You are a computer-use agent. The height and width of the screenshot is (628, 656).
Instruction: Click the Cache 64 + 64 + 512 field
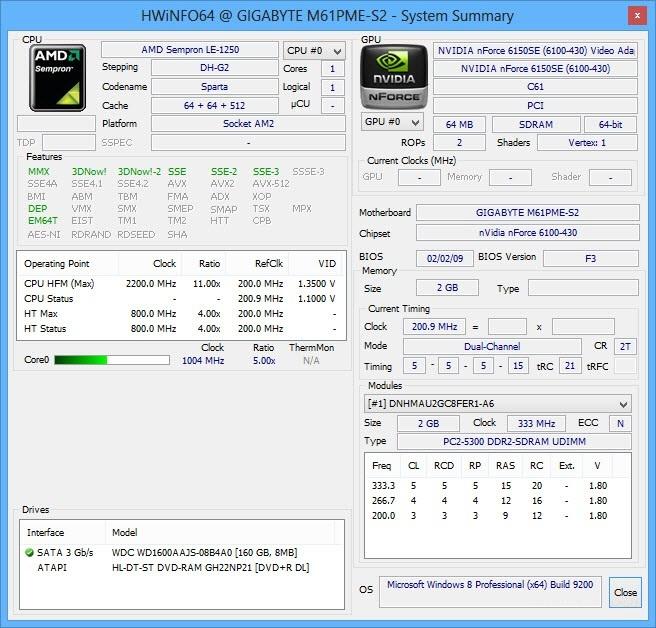point(215,105)
